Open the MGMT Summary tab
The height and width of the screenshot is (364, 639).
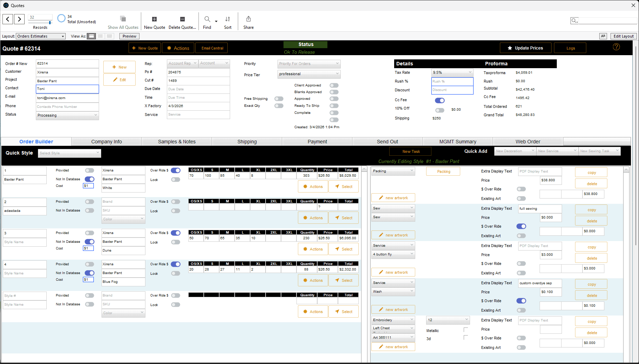(x=458, y=142)
